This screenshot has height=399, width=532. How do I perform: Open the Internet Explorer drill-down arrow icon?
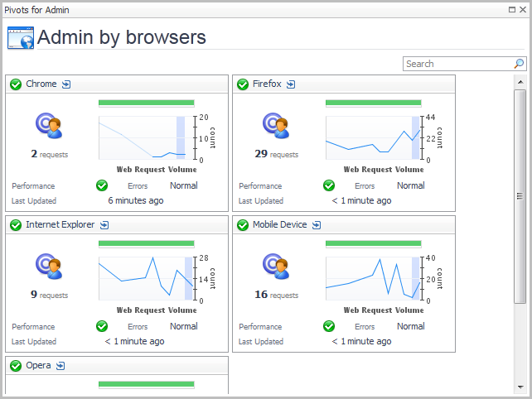coord(104,225)
